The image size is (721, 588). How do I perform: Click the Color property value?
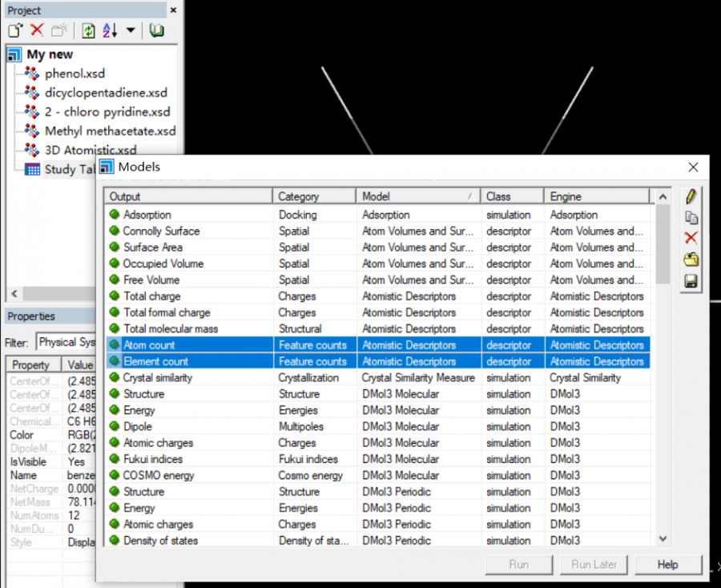80,435
